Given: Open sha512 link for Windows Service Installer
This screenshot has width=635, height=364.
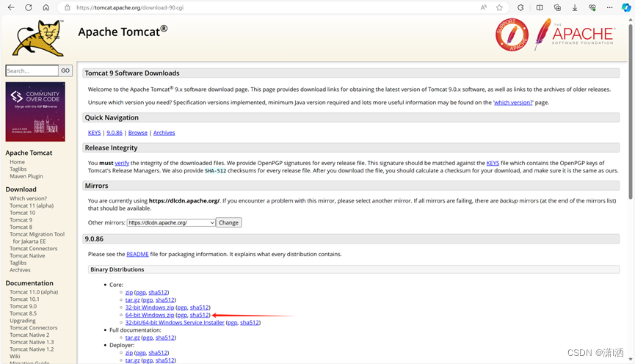Looking at the screenshot, I should click(x=250, y=323).
